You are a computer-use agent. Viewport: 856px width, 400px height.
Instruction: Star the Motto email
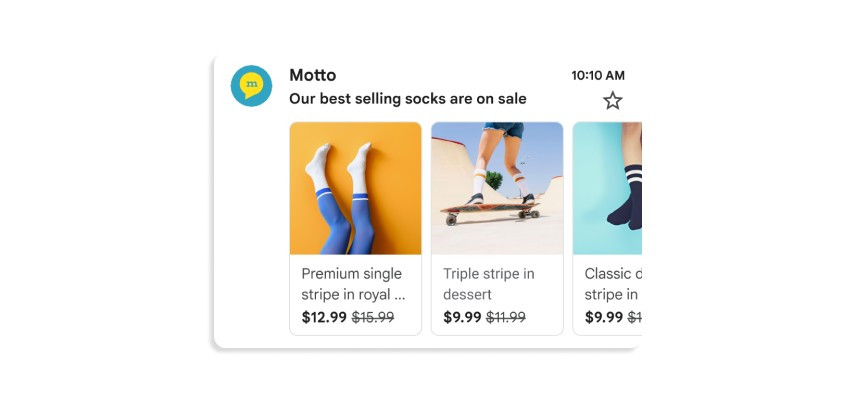pyautogui.click(x=613, y=100)
